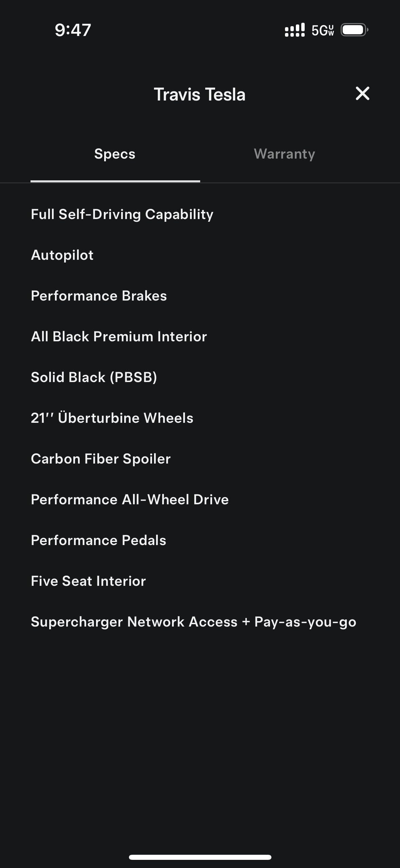The height and width of the screenshot is (868, 400).
Task: Tap the 9:47 clock in status bar
Action: (x=73, y=30)
